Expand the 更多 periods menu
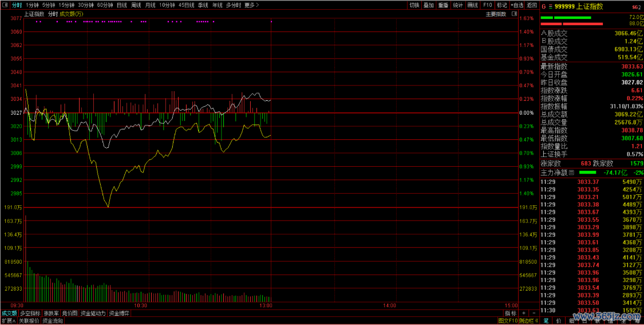Image resolution: width=644 pixels, height=325 pixels. [252, 5]
